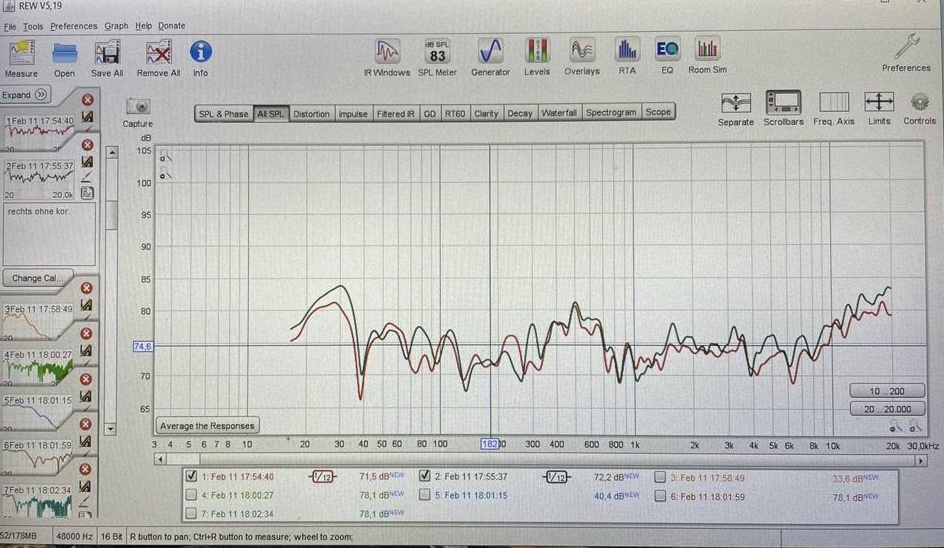Click the Average the Responses button

[207, 425]
